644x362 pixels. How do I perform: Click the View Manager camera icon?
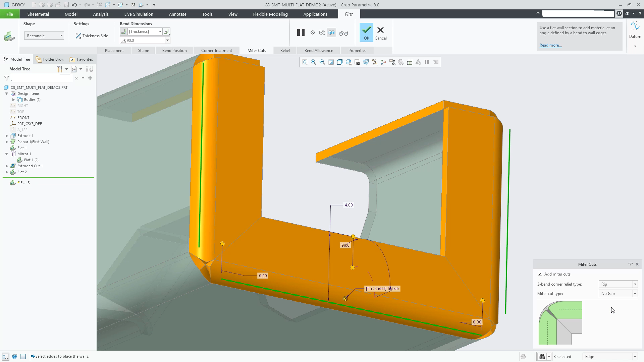357,62
